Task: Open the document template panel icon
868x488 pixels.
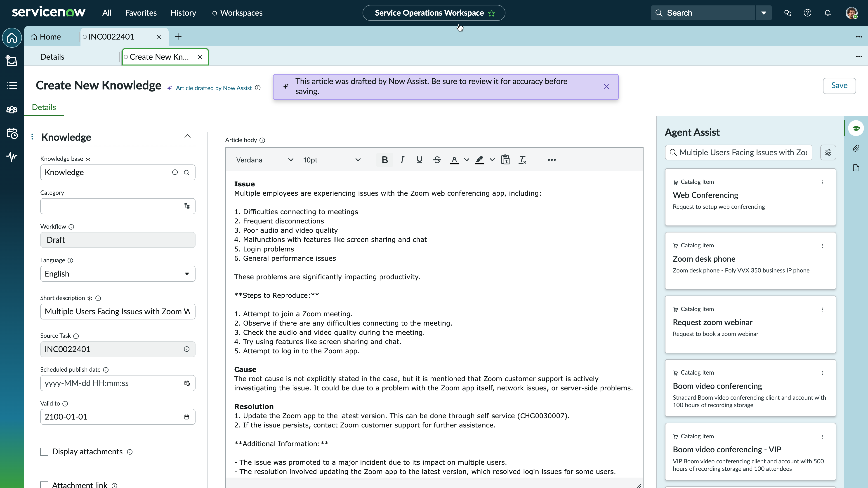Action: pyautogui.click(x=856, y=168)
